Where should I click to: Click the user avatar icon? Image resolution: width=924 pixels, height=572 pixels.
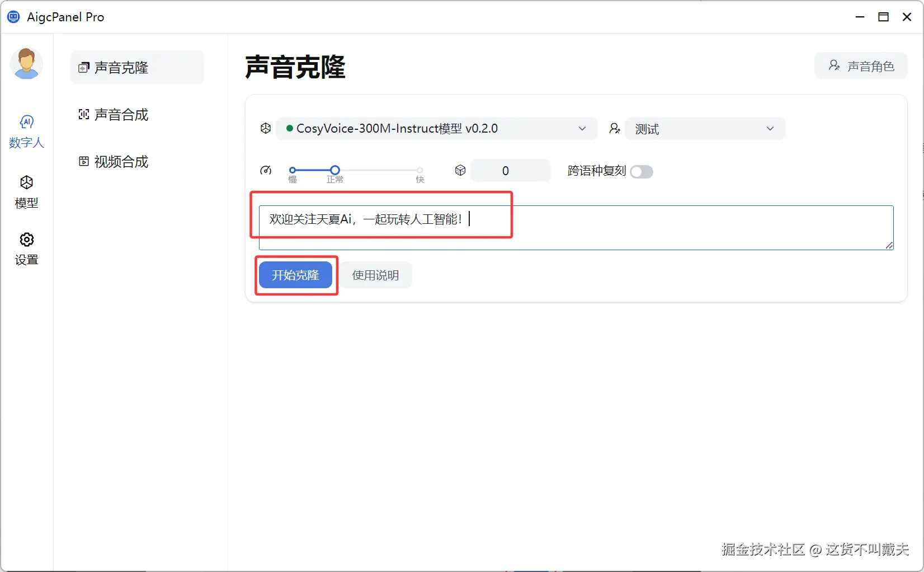pos(26,63)
